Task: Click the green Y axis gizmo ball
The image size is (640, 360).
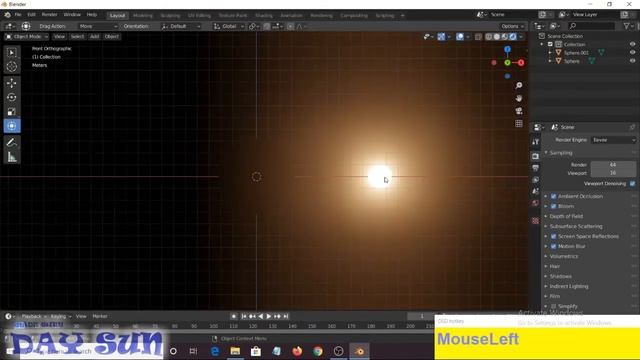Action: (x=507, y=62)
